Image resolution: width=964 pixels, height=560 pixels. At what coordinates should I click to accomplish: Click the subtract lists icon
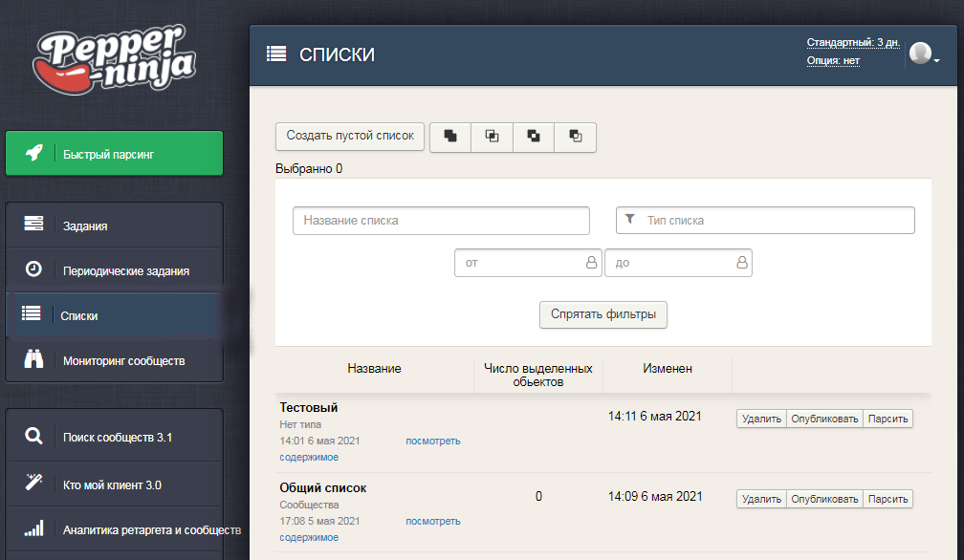pyautogui.click(x=576, y=137)
